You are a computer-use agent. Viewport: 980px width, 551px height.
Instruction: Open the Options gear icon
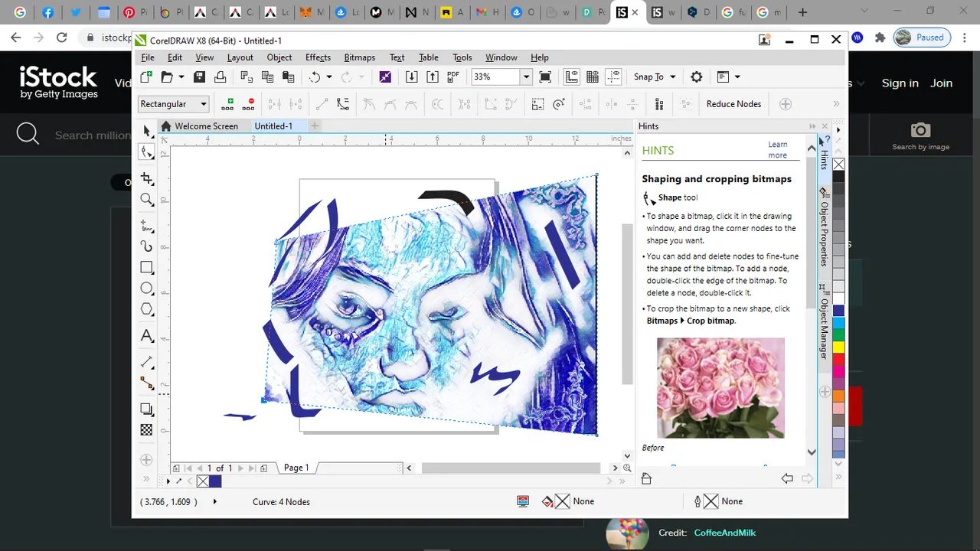tap(696, 77)
